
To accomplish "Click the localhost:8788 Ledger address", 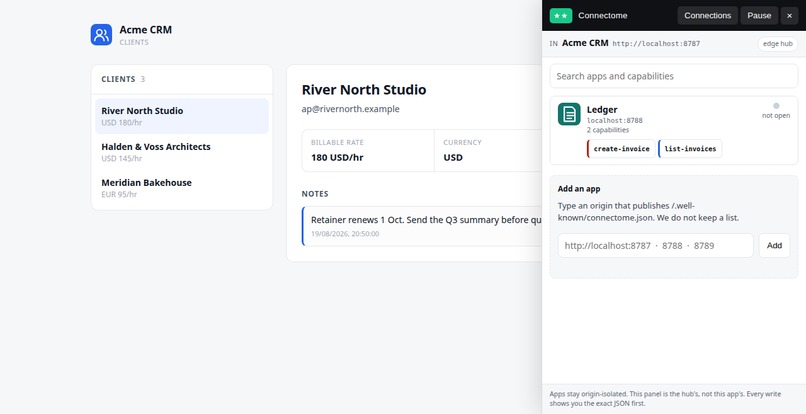I will [x=615, y=120].
